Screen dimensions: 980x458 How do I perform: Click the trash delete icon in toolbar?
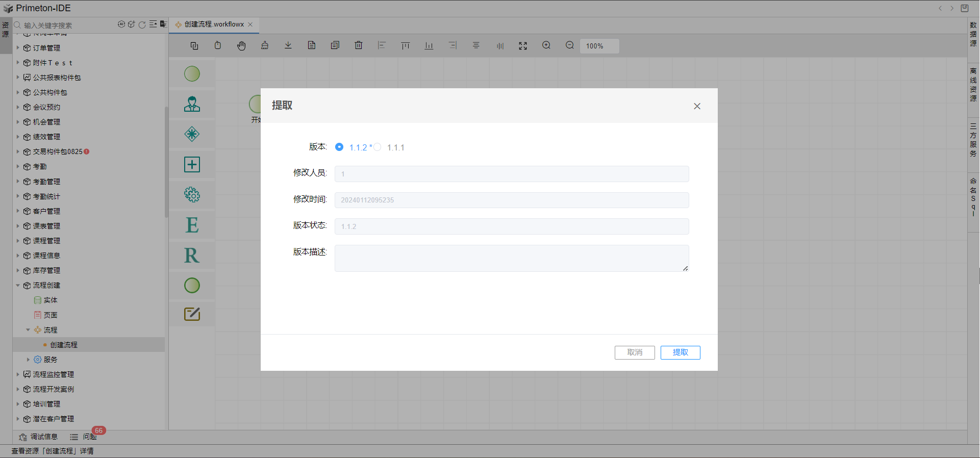359,45
